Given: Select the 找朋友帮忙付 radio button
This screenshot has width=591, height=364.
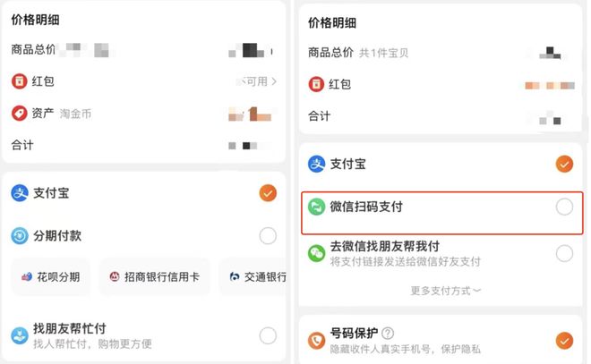Looking at the screenshot, I should tap(268, 335).
